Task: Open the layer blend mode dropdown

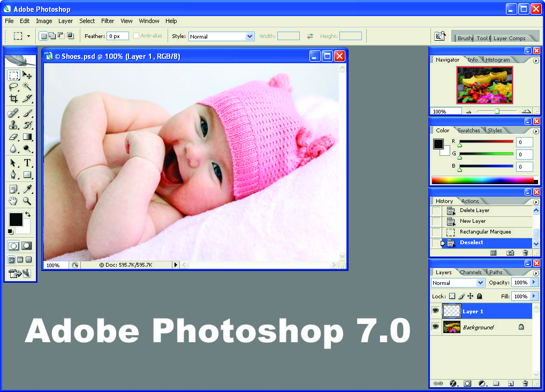Action: 480,283
